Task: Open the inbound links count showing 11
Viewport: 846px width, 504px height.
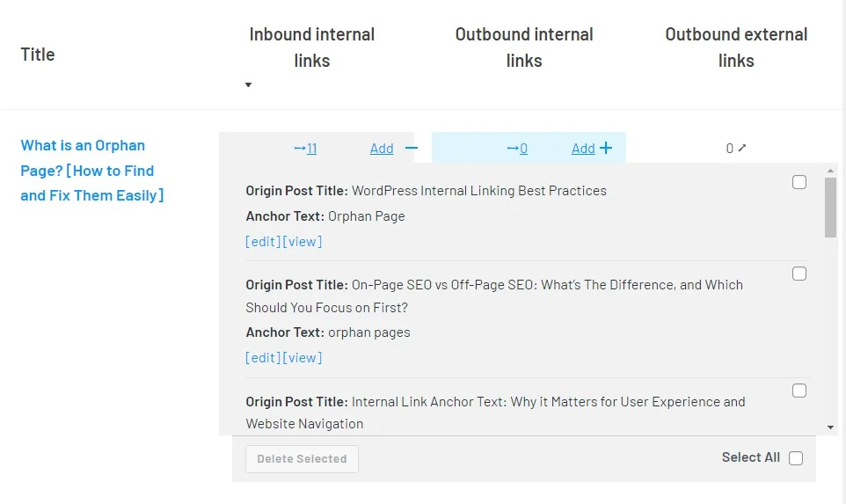Action: pos(305,149)
